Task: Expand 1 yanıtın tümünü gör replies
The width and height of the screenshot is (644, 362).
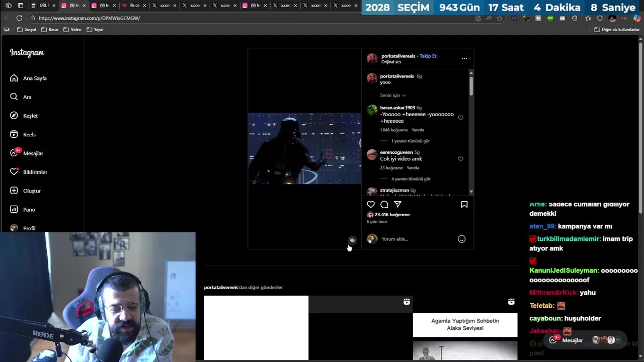Action: [410, 141]
